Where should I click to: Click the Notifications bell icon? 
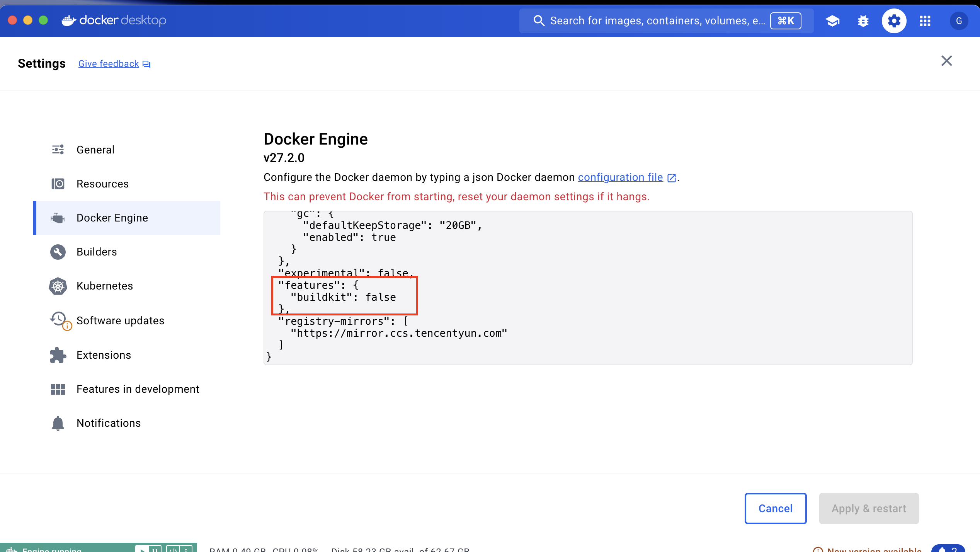click(x=58, y=423)
